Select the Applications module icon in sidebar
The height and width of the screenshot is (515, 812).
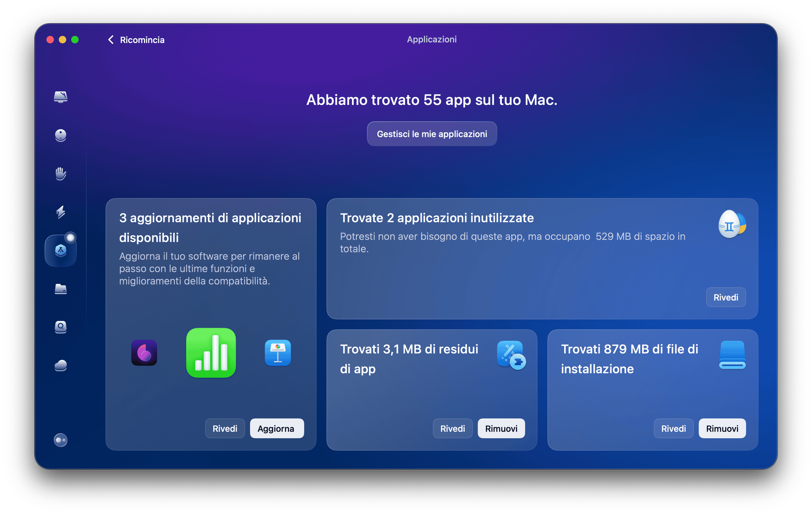(x=61, y=251)
